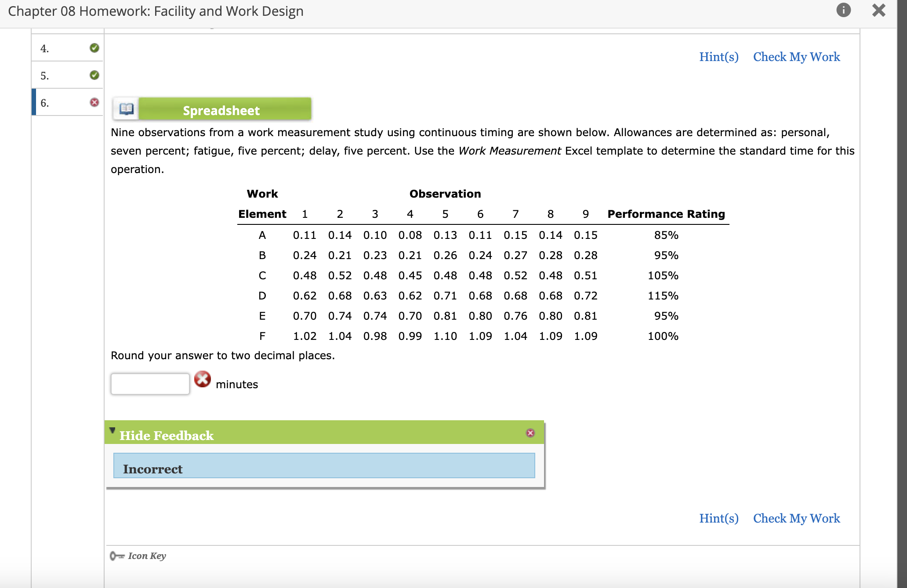
Task: Dismiss feedback using small red X icon
Action: [530, 433]
